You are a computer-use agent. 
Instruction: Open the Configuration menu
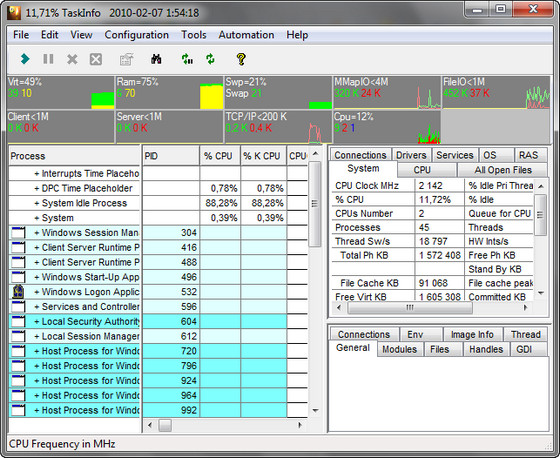coord(136,35)
